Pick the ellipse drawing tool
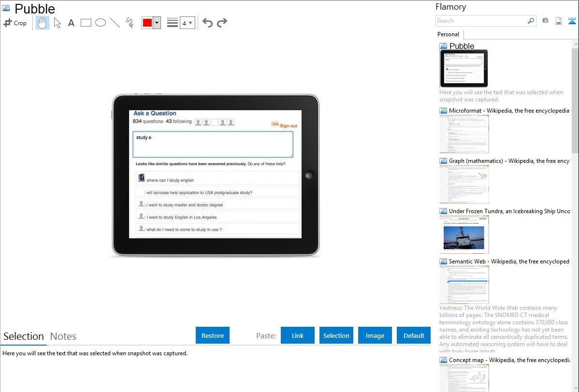 (101, 23)
